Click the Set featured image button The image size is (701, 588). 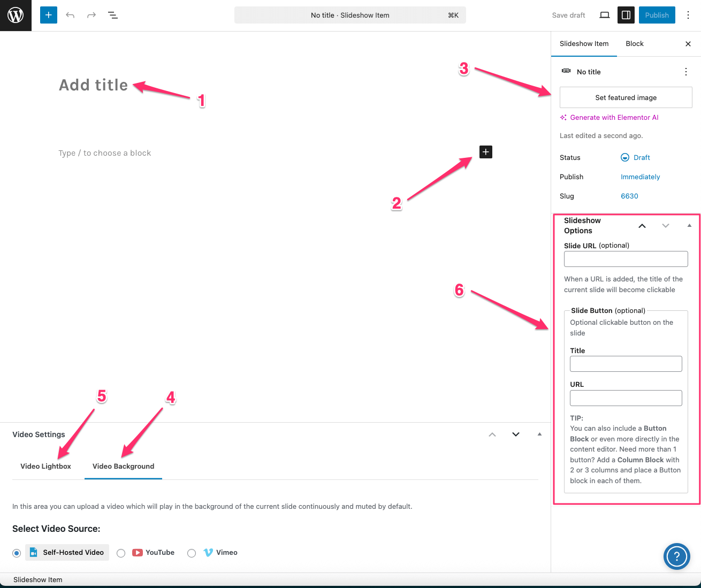pos(626,97)
